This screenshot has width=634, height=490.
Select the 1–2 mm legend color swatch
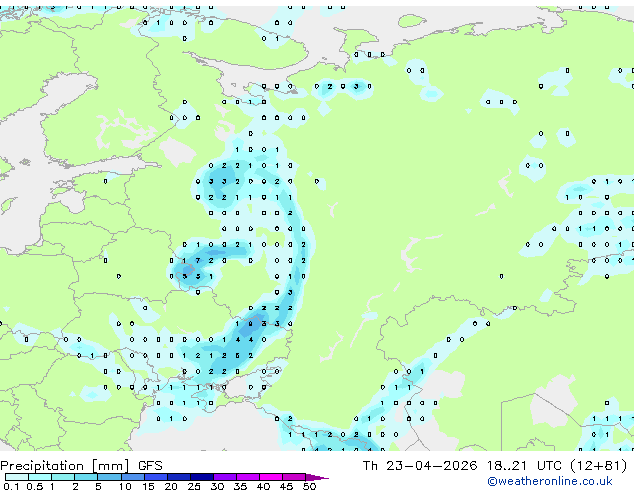click(x=63, y=477)
